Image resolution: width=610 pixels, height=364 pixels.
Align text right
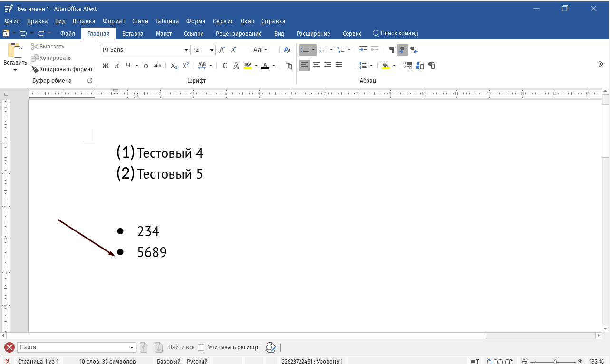pos(328,66)
